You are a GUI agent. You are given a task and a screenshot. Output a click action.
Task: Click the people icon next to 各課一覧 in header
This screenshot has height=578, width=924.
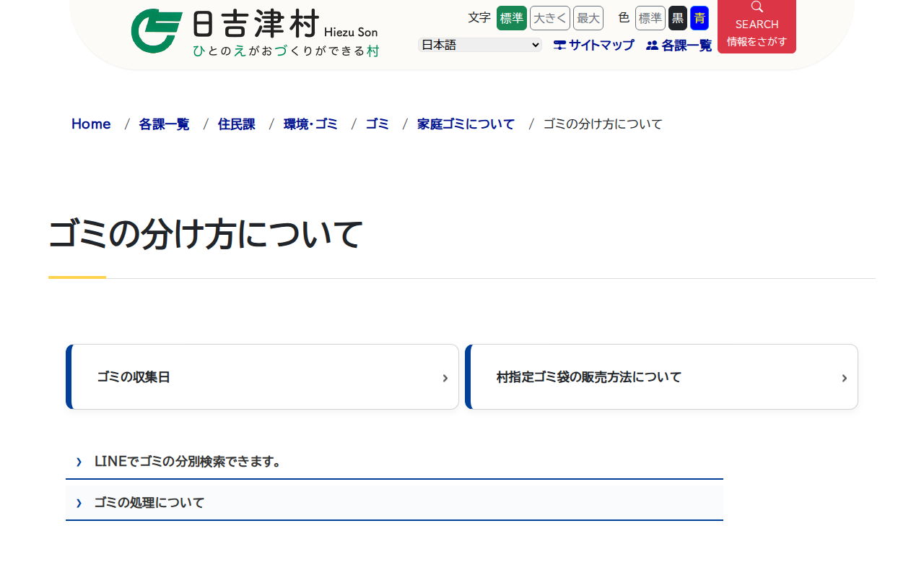(x=652, y=45)
